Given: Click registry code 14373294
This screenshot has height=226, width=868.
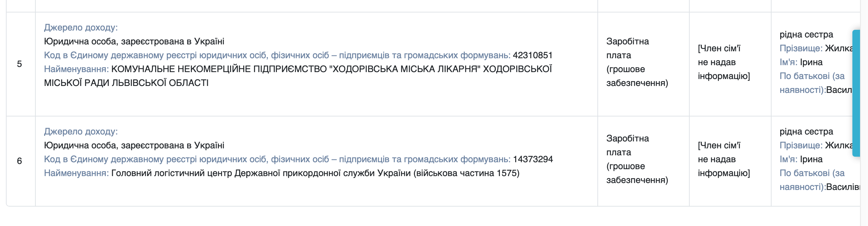Looking at the screenshot, I should [533, 159].
